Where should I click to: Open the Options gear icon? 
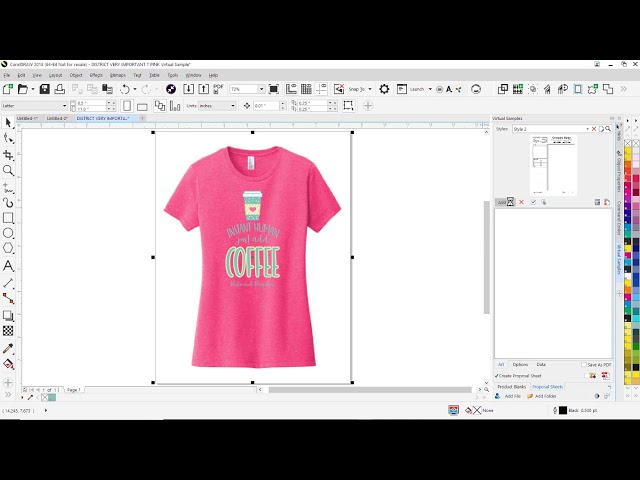pos(384,89)
